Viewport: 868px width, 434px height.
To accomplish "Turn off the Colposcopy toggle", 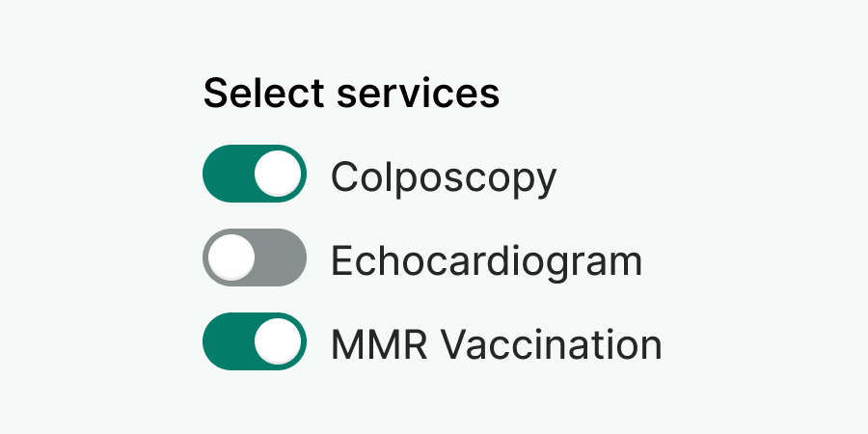I will [x=255, y=175].
